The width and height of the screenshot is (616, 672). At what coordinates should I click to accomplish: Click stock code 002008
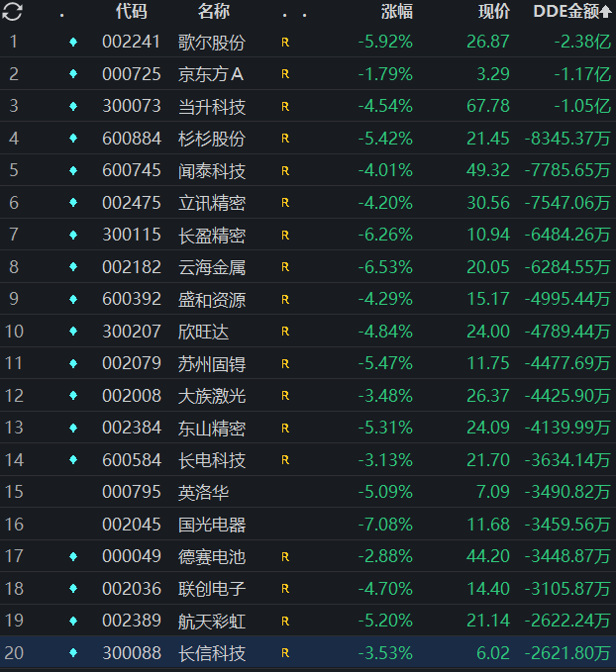(132, 396)
